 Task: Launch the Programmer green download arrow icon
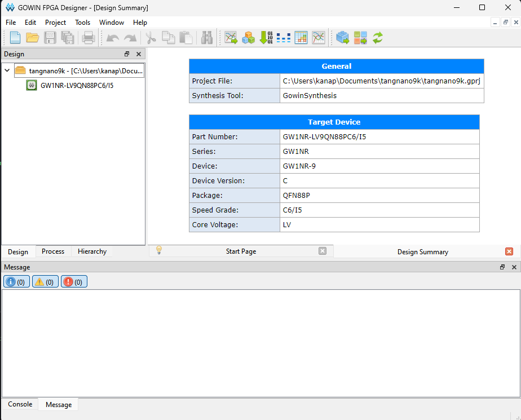tap(266, 38)
